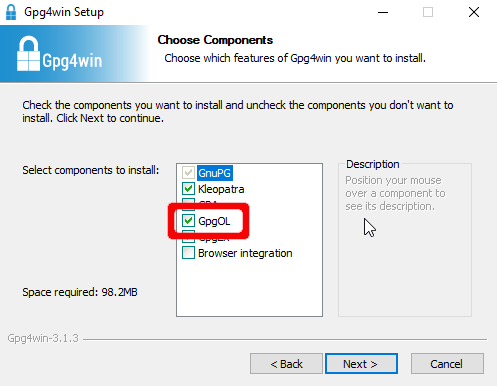Image resolution: width=497 pixels, height=386 pixels.
Task: Go to next step with Next button
Action: point(361,364)
